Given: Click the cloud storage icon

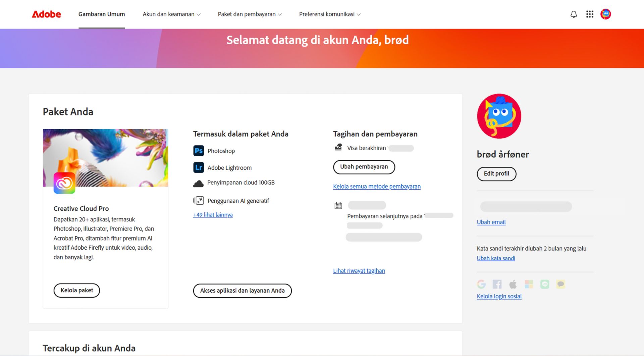Looking at the screenshot, I should (199, 183).
